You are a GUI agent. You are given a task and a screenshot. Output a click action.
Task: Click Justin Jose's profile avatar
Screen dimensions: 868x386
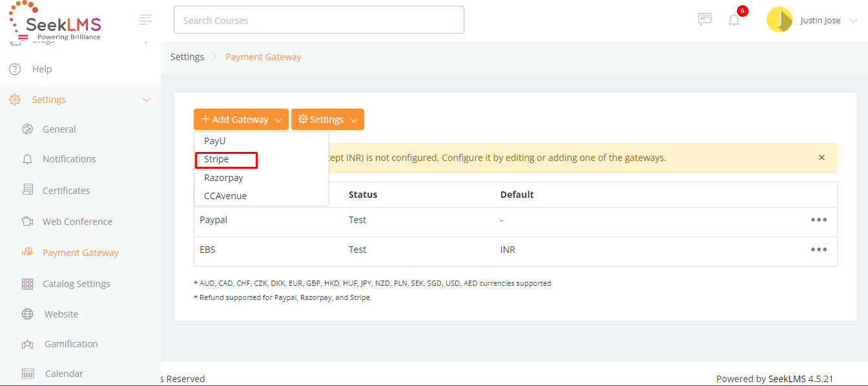780,20
